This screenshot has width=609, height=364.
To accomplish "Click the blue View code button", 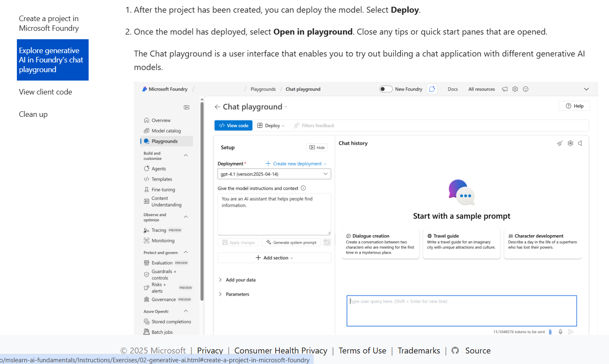I will coord(233,126).
